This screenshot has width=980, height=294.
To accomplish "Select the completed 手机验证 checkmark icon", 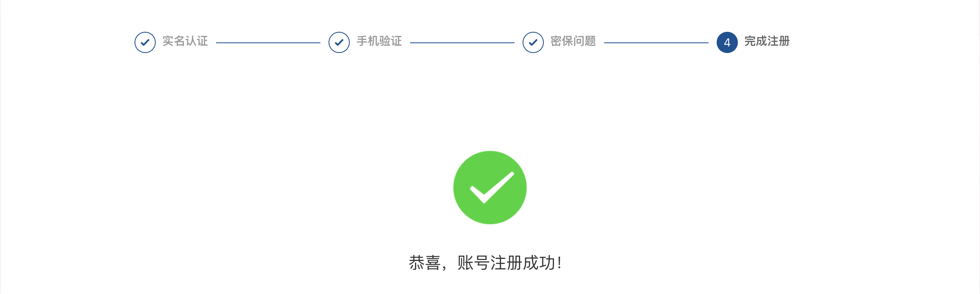I will pos(339,42).
